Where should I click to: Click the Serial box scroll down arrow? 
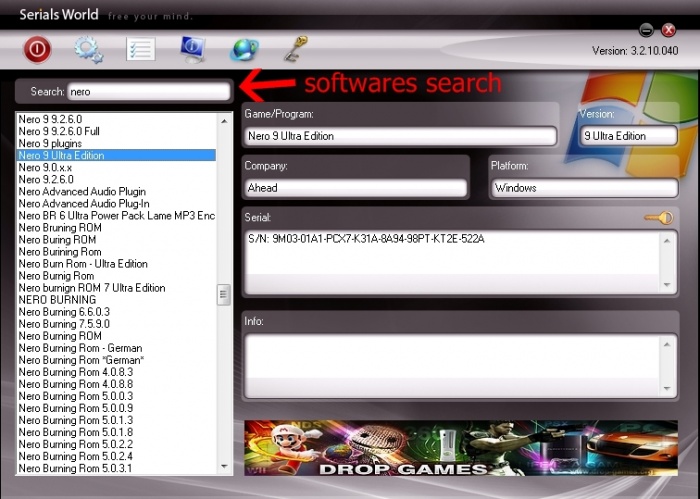pyautogui.click(x=667, y=284)
